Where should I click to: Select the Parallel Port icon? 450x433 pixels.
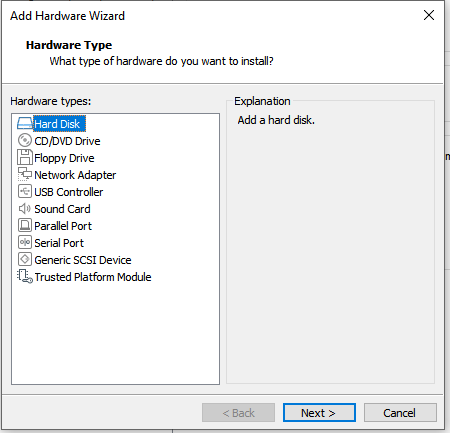pyautogui.click(x=25, y=225)
